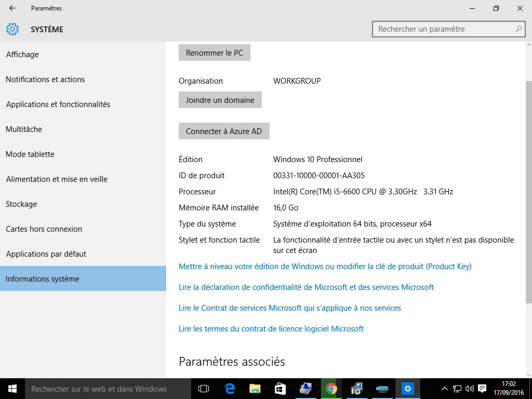
Task: Open network status in system tray
Action: pyautogui.click(x=457, y=389)
